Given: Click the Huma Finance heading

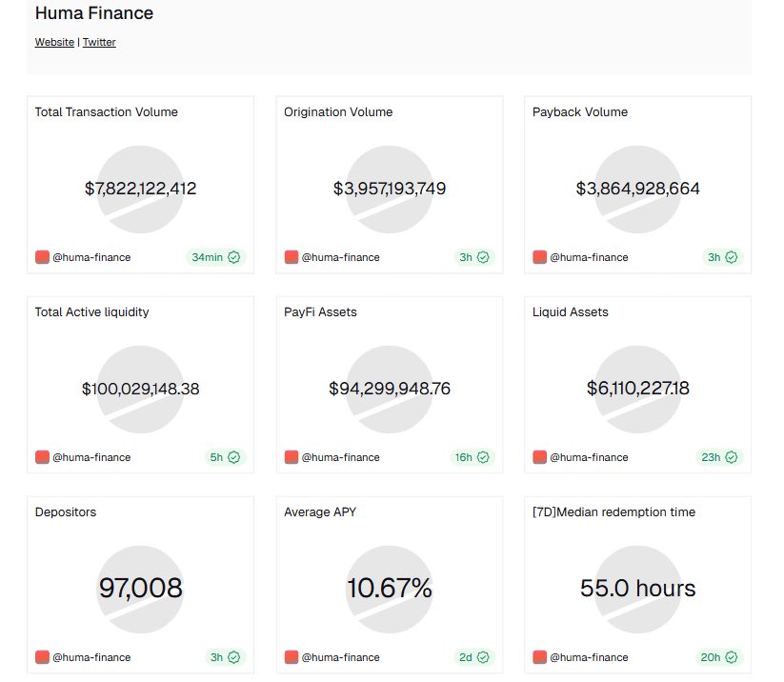Looking at the screenshot, I should point(94,13).
